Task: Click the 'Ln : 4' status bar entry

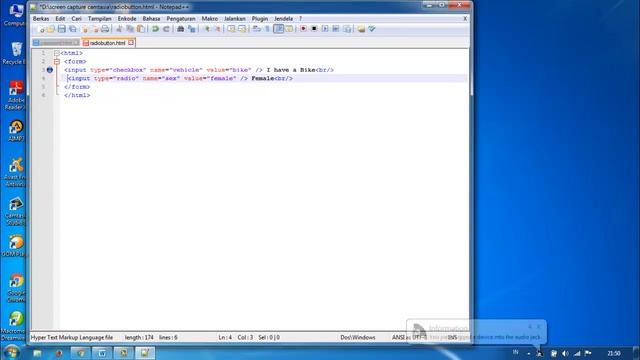Action: [x=225, y=338]
